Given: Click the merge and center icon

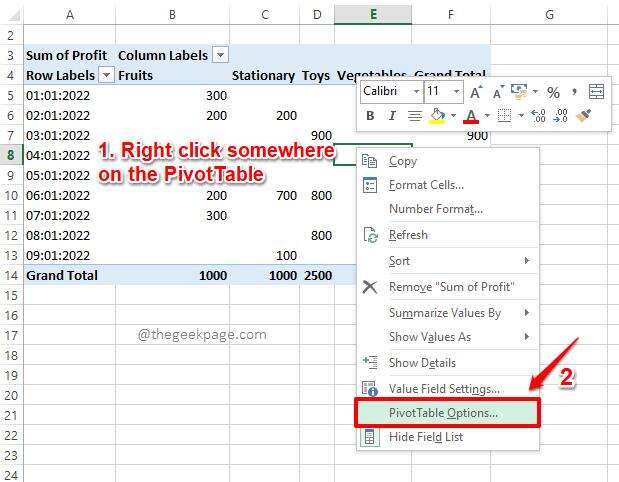Looking at the screenshot, I should (596, 91).
